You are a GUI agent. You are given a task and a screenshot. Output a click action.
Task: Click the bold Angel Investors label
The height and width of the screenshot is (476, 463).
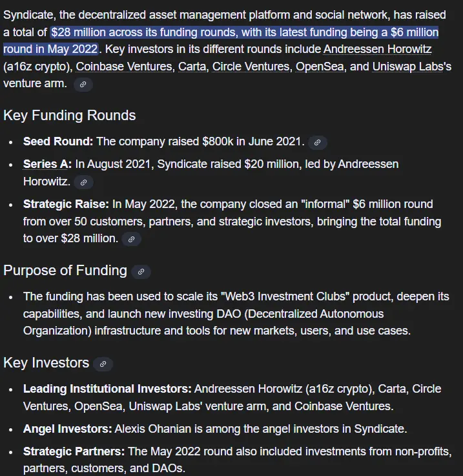[67, 429]
